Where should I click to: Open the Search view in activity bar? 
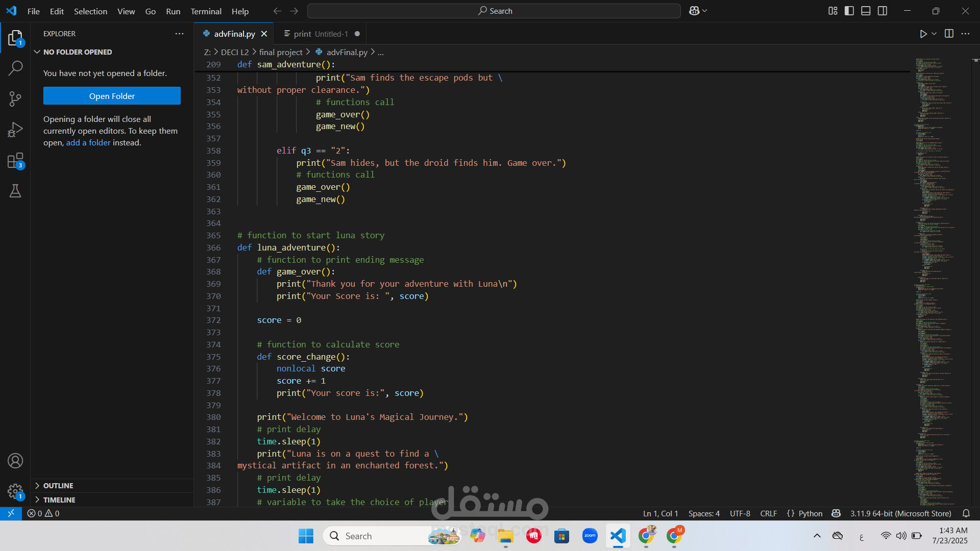(x=15, y=68)
